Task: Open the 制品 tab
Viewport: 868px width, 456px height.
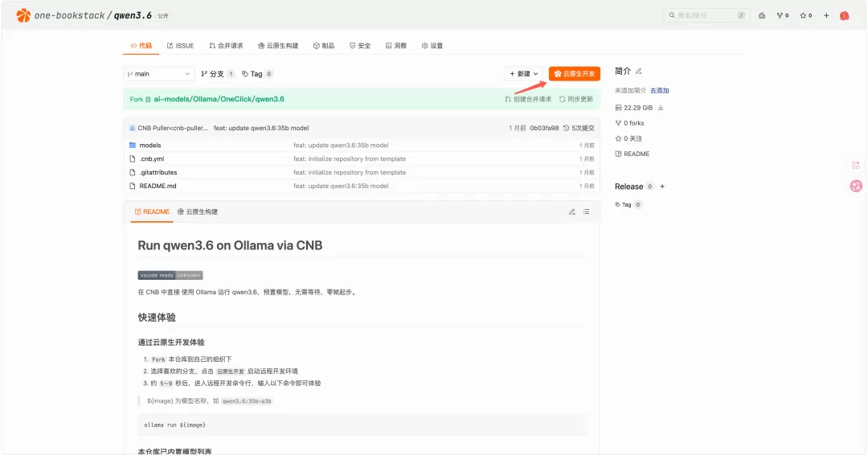Action: 324,45
